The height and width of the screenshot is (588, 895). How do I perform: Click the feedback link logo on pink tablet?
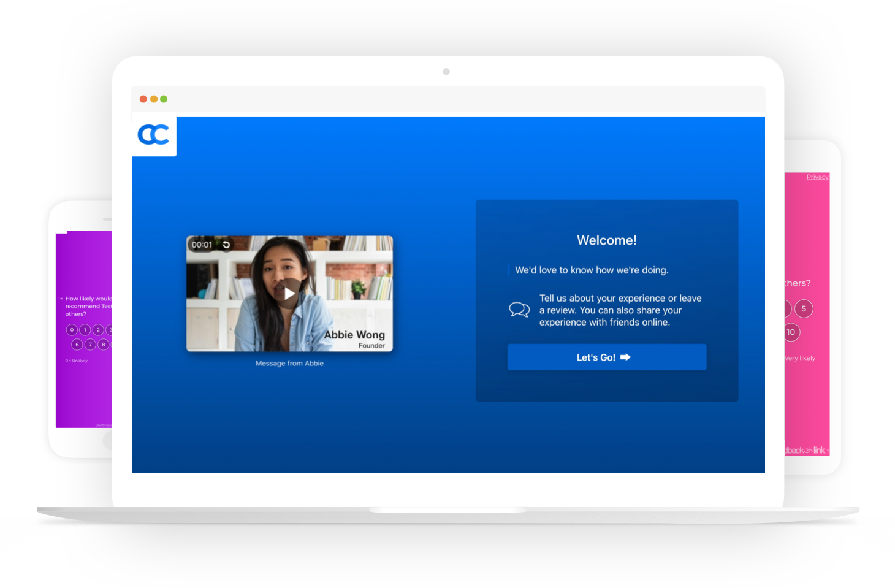coord(806,451)
